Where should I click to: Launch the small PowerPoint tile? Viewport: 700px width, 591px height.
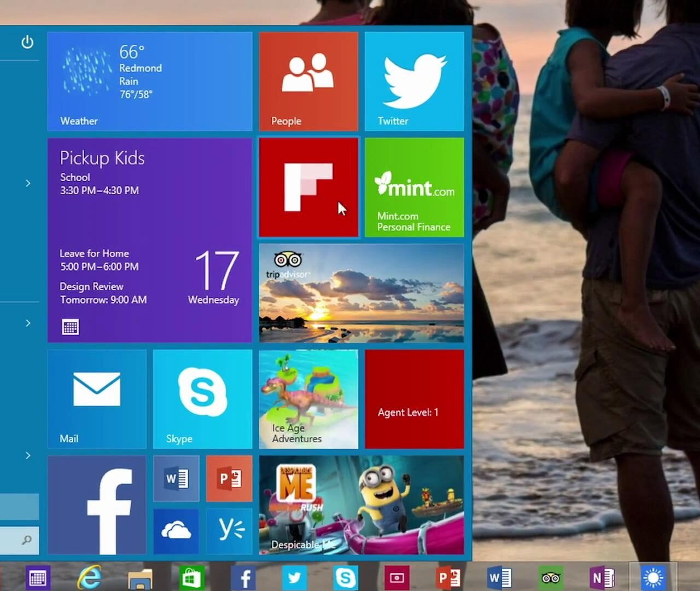tap(229, 479)
